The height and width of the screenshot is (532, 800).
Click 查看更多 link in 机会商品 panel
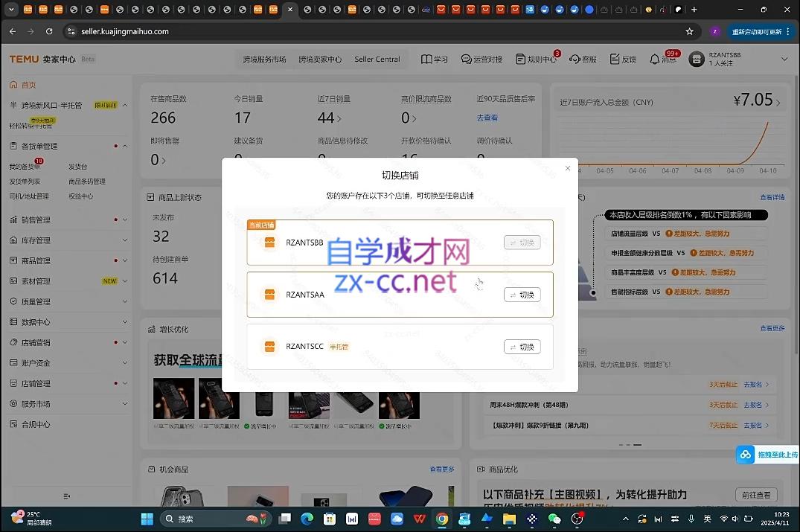click(442, 469)
